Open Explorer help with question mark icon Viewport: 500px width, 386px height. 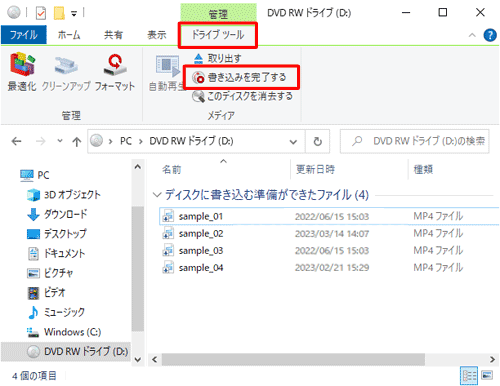(490, 35)
